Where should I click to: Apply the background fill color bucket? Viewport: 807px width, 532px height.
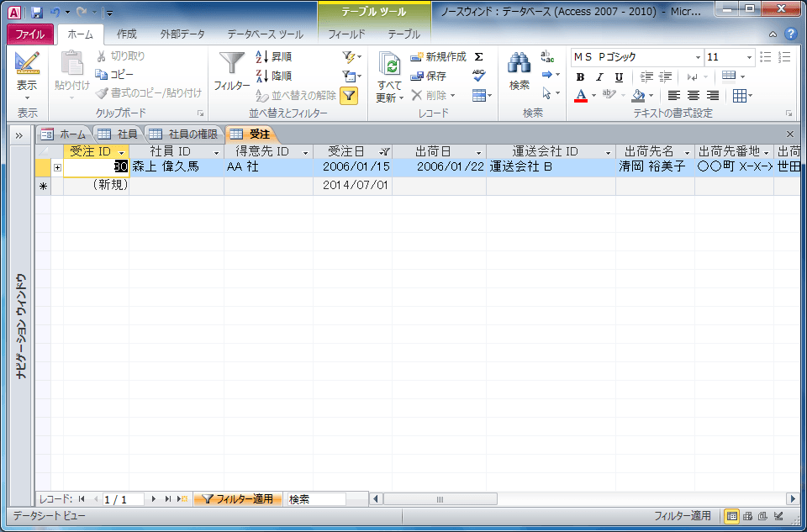click(638, 95)
